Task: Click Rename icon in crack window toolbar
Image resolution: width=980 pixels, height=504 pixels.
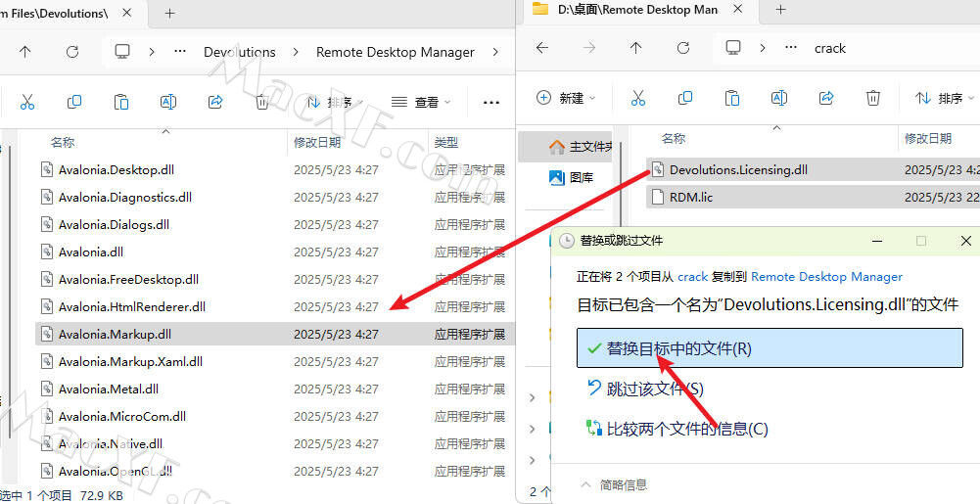Action: click(778, 98)
